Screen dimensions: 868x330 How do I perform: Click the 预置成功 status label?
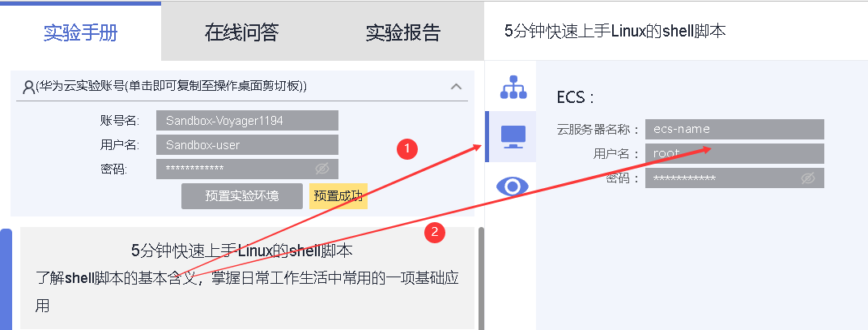[338, 195]
